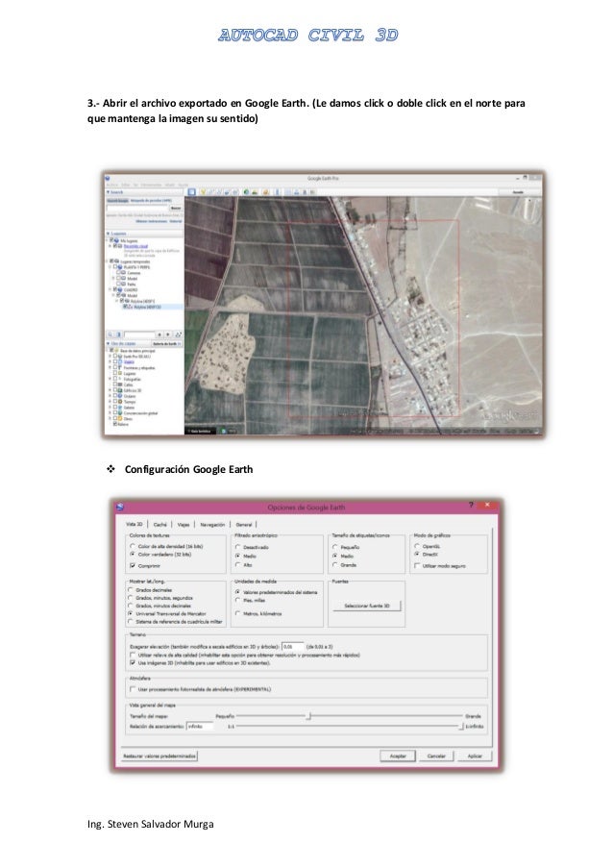Viewport: 613px width, 868px height.
Task: Expand the Galería layer node
Action: pos(110,407)
